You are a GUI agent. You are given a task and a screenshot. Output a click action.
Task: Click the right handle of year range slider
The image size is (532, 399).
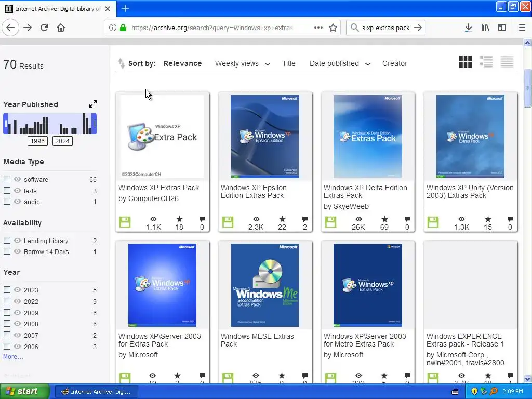[95, 124]
